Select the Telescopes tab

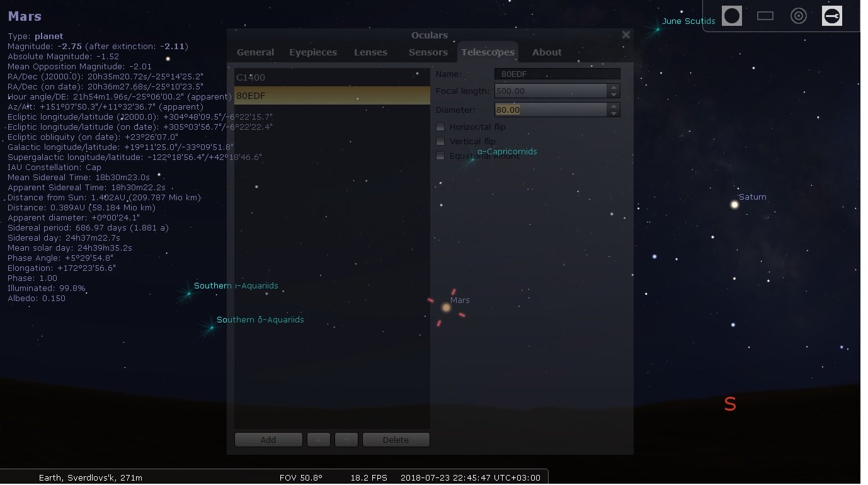click(488, 52)
